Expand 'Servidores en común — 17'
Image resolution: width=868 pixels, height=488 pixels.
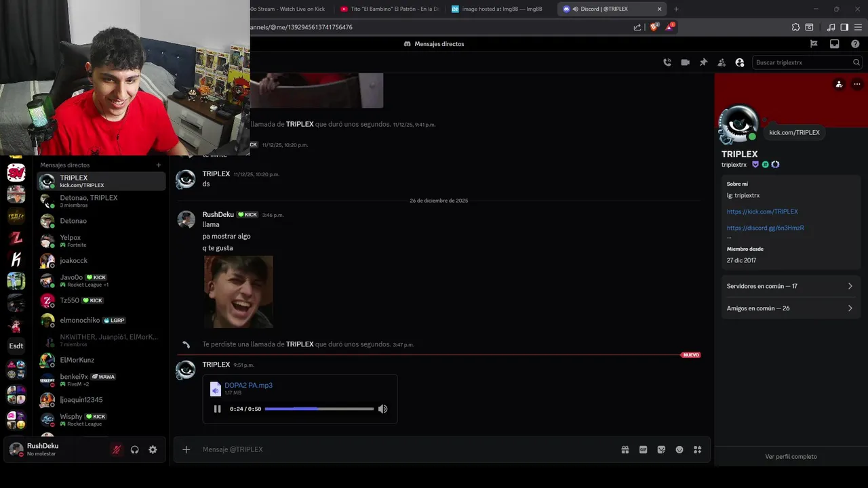click(790, 286)
